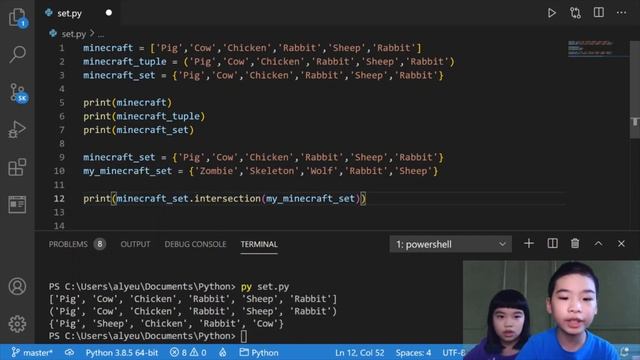
Task: Click 'py set.py' command in terminal
Action: pos(265,287)
